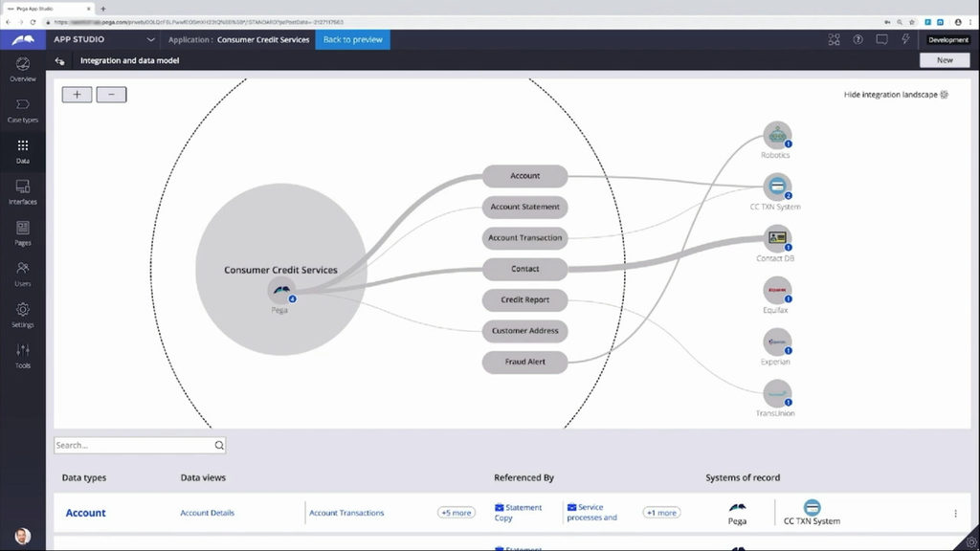980x551 pixels.
Task: Open the Users sidebar icon
Action: 22,274
